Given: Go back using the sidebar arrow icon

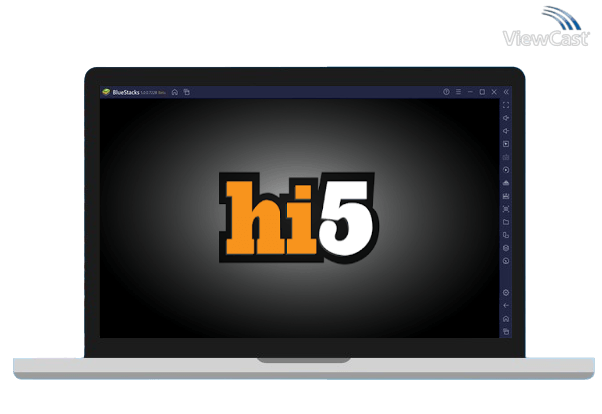Looking at the screenshot, I should click(x=506, y=306).
